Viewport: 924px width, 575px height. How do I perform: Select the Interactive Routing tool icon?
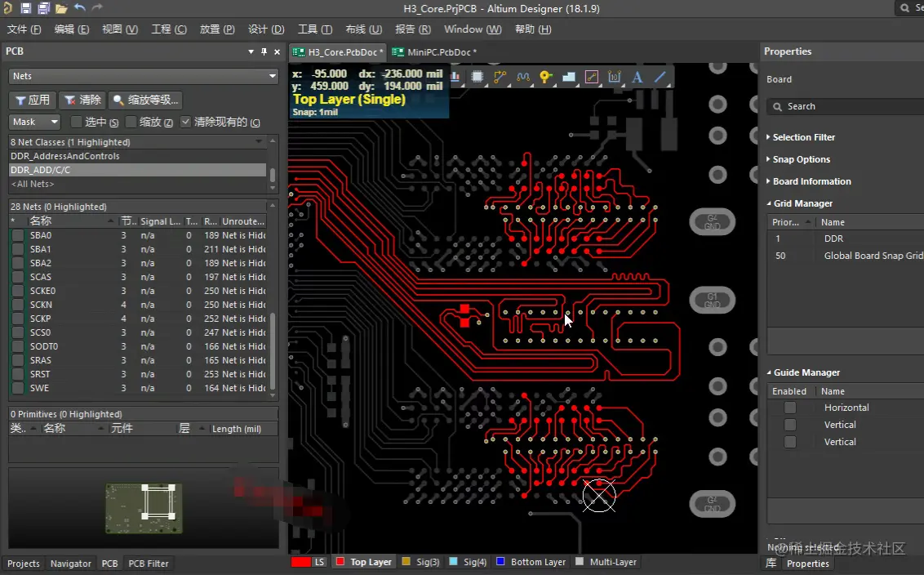500,77
